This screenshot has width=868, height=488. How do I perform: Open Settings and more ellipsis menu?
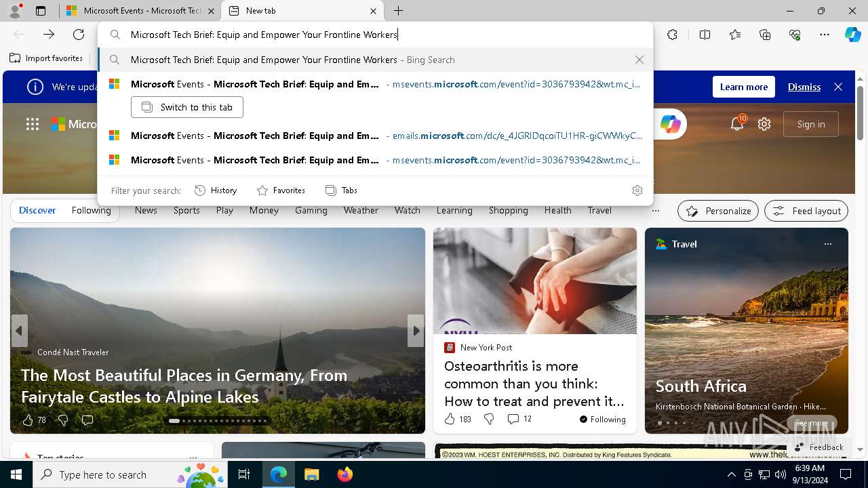[x=825, y=35]
